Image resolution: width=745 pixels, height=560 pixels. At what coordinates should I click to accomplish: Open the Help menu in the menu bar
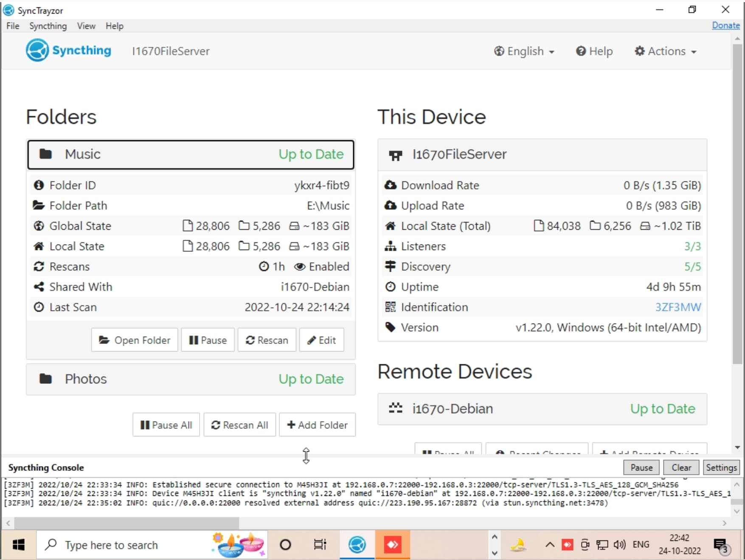[115, 26]
